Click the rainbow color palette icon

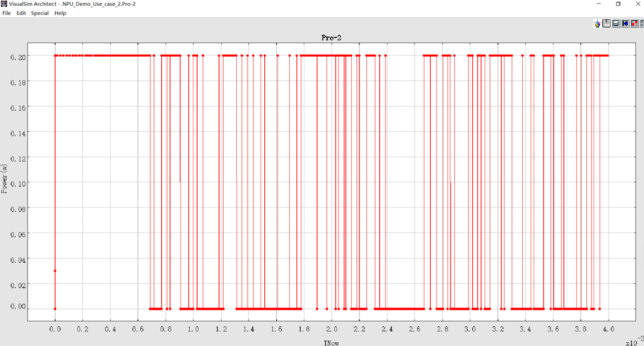click(597, 24)
